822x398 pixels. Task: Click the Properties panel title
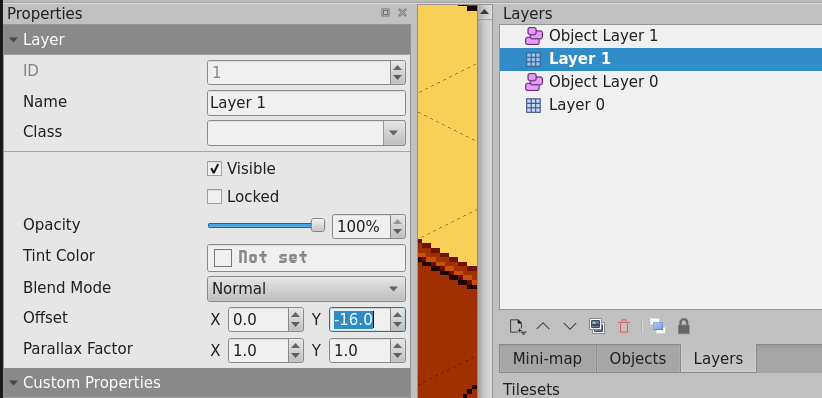pyautogui.click(x=45, y=14)
